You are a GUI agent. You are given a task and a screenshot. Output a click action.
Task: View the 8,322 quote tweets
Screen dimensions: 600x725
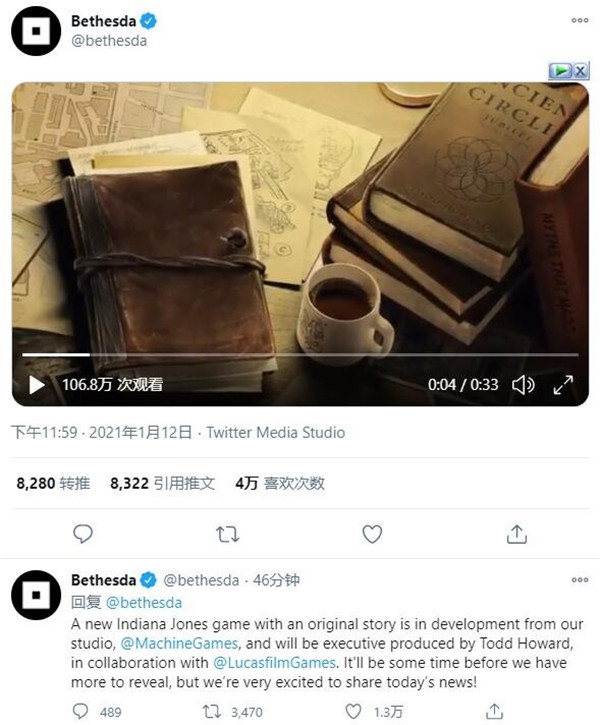pos(162,483)
